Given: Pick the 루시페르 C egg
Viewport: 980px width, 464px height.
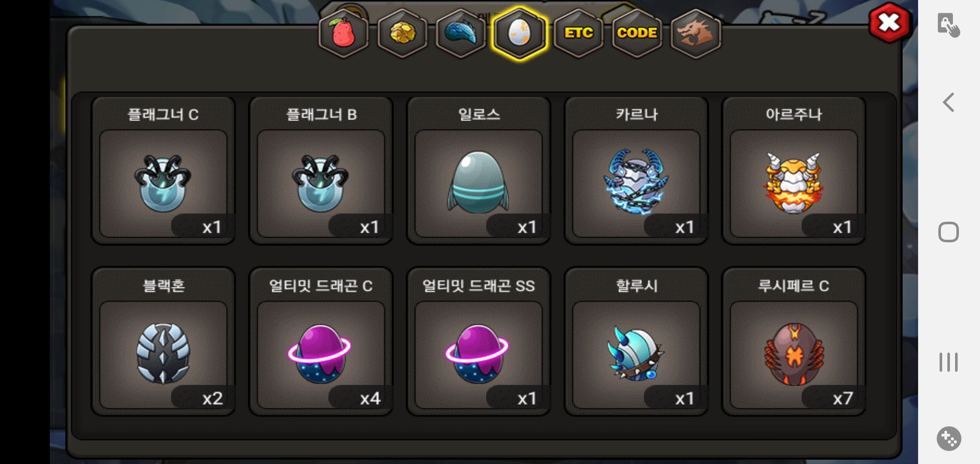Looking at the screenshot, I should point(794,342).
